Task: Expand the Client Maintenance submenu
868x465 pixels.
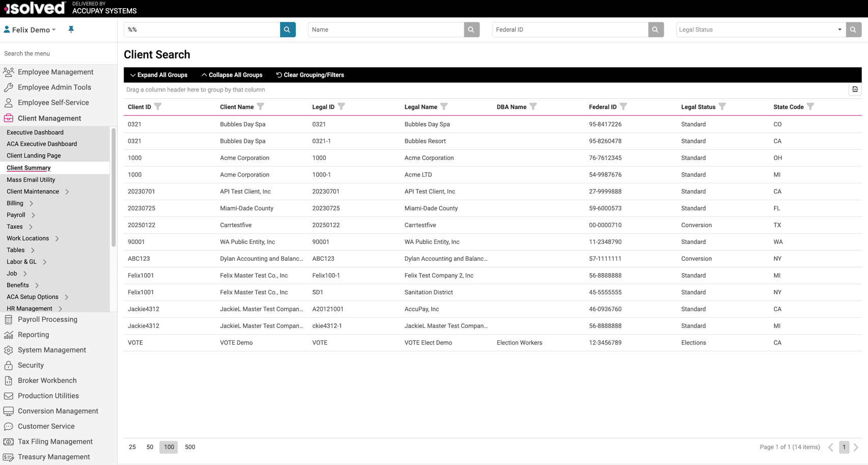Action: [67, 192]
